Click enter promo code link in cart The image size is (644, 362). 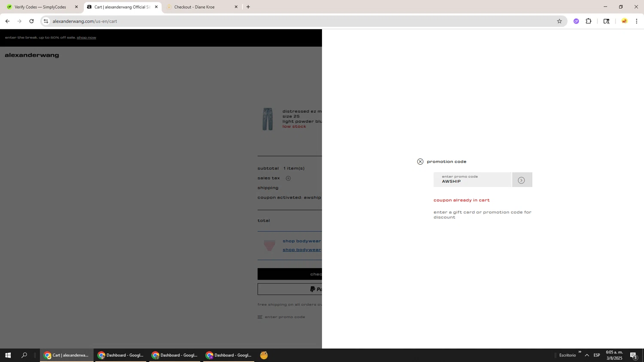click(285, 317)
